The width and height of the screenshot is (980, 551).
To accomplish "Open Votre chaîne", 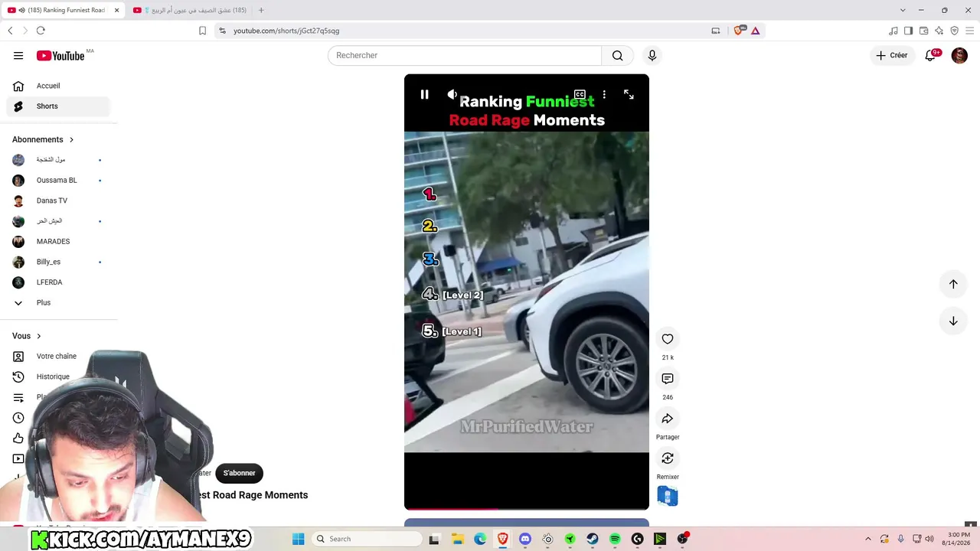I will 57,357.
